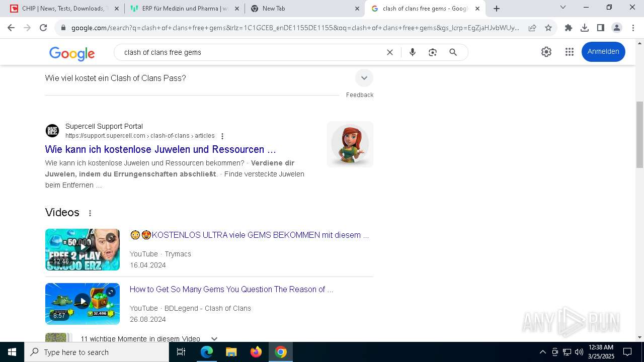Open the tab search dropdown

tap(563, 8)
